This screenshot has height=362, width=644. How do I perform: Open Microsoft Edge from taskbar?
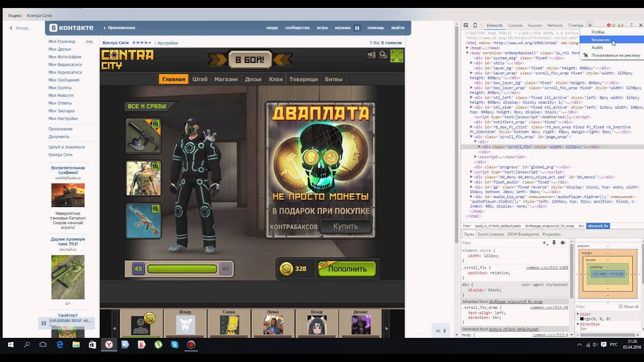pos(60,345)
